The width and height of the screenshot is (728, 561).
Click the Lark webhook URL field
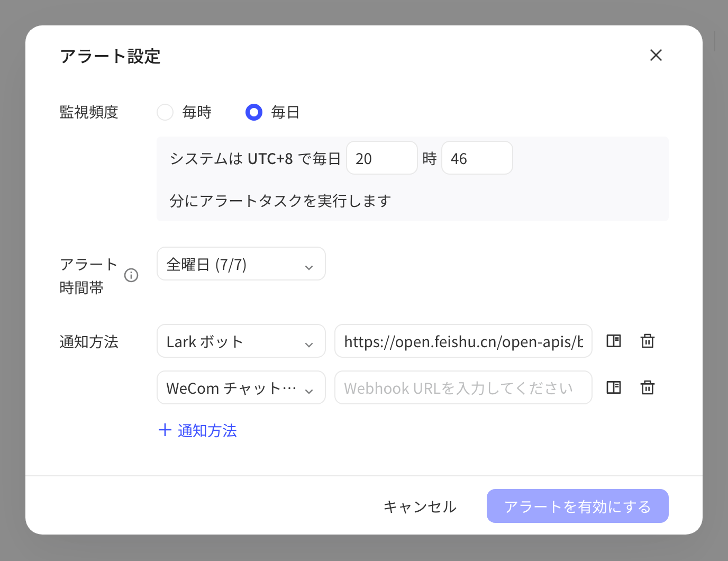[x=463, y=341]
